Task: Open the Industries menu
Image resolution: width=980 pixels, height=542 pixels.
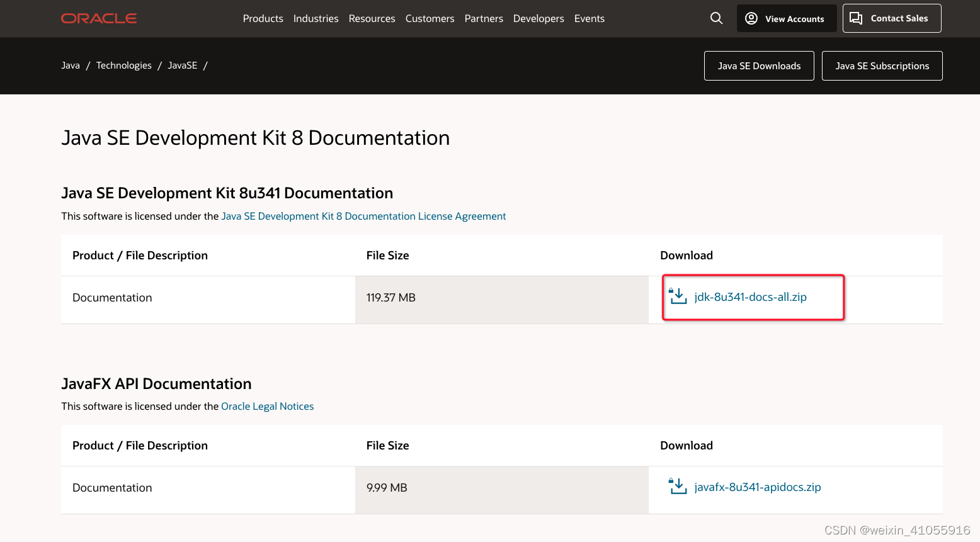Action: point(316,19)
